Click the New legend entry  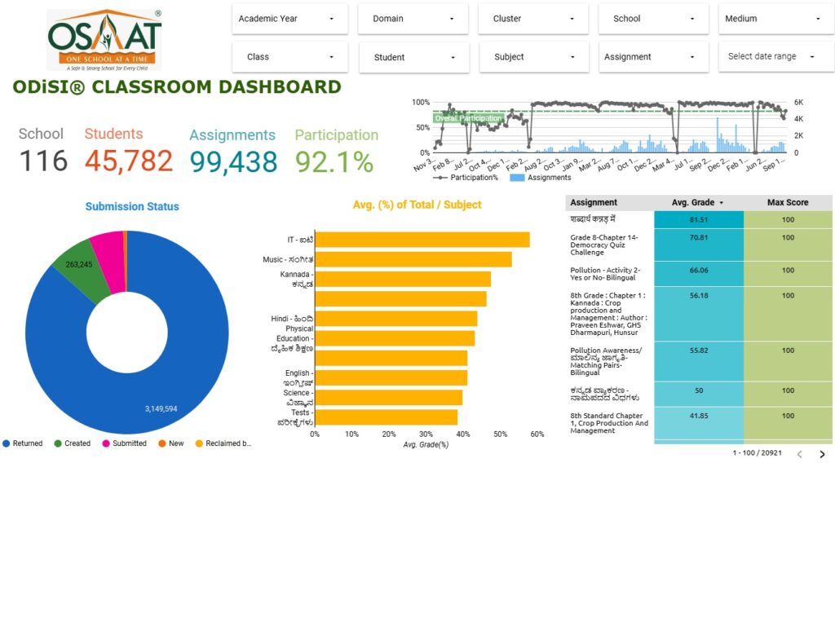click(x=170, y=443)
